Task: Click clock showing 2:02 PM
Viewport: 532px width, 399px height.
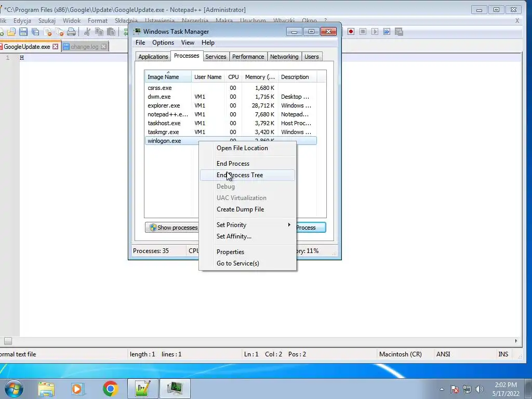Action: (x=506, y=385)
